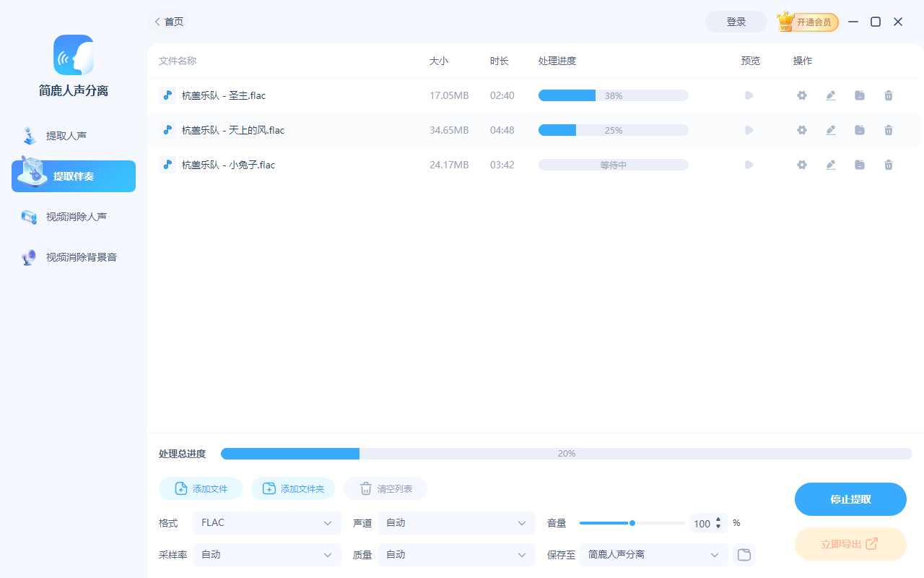
Task: Click the 处理进度 column header
Action: point(557,61)
